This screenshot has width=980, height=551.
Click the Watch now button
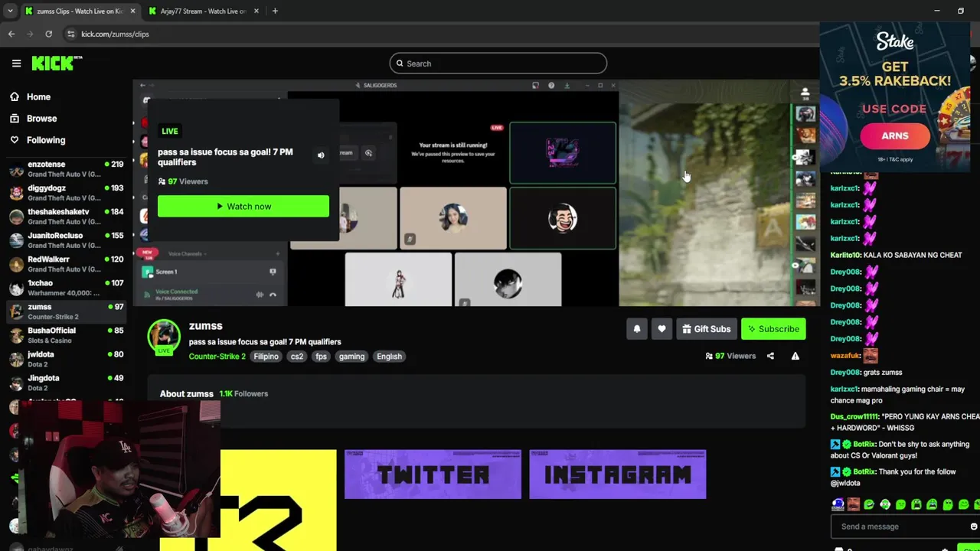[x=243, y=206]
